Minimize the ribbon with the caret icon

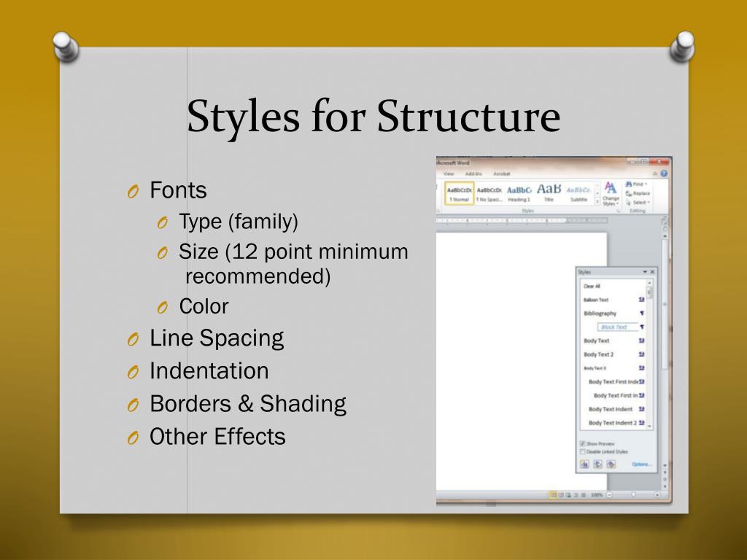(x=655, y=174)
